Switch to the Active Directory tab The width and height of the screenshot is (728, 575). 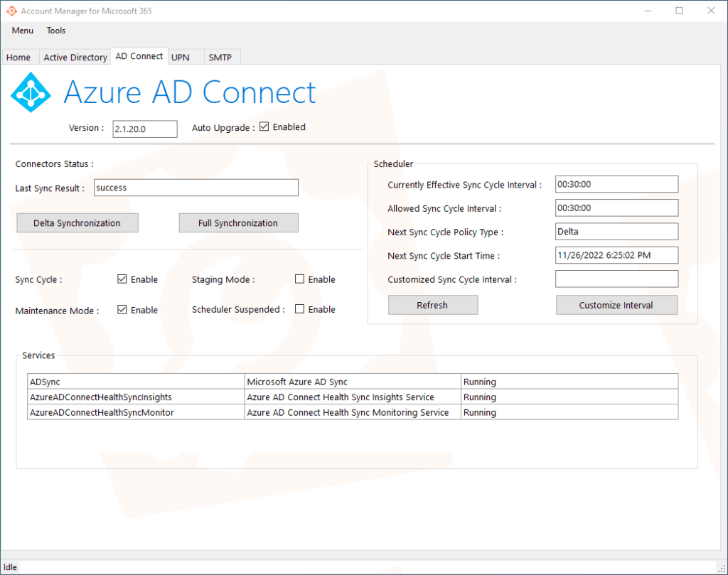(x=75, y=57)
